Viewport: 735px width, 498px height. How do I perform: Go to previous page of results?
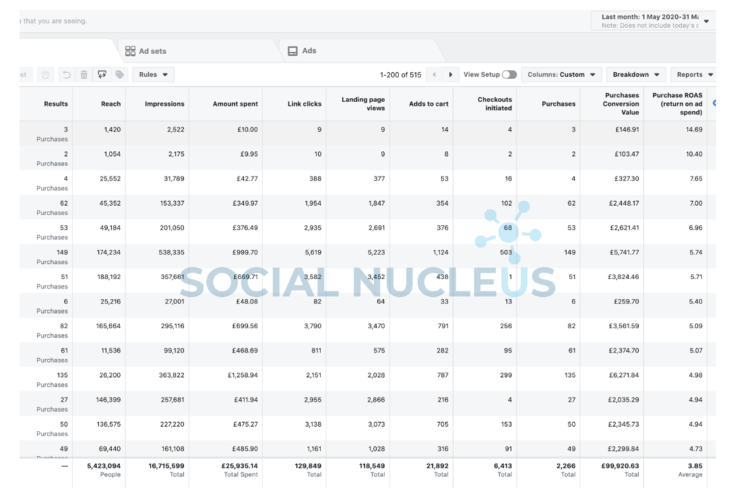435,75
